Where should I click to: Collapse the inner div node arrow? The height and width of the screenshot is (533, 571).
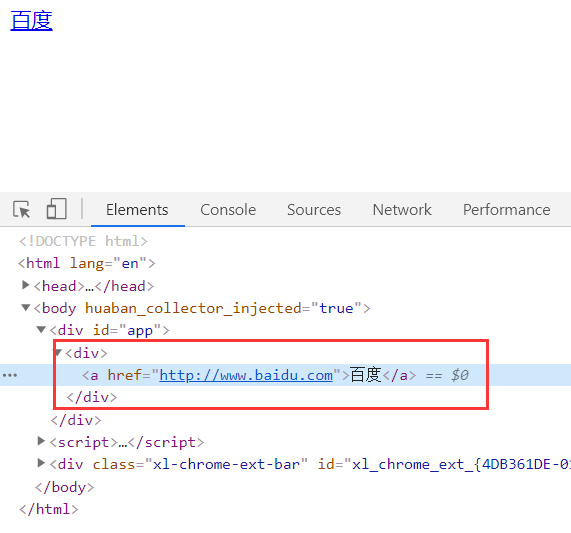(x=58, y=352)
